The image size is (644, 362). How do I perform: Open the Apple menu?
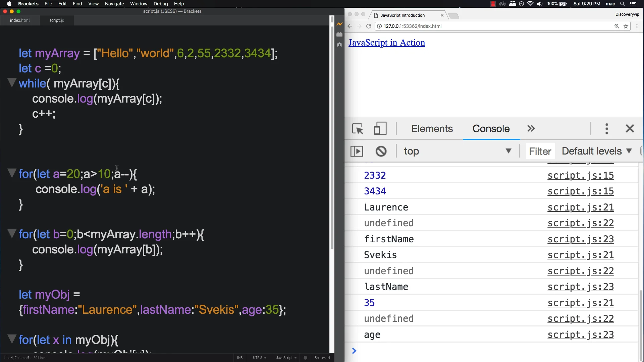(x=9, y=4)
